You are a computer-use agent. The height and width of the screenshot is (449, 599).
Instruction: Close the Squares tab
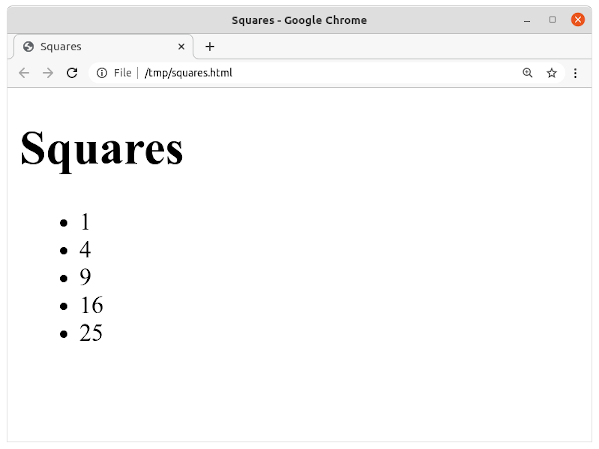pos(181,47)
